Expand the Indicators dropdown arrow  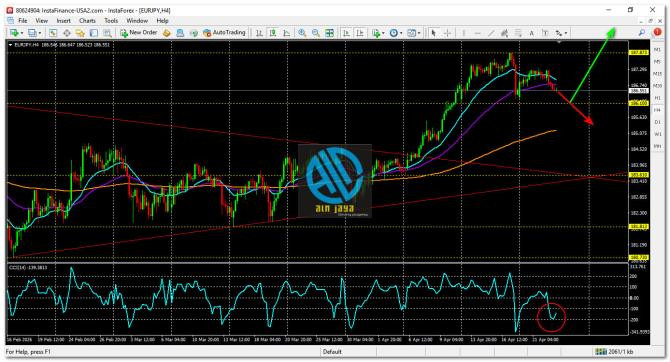coord(383,33)
